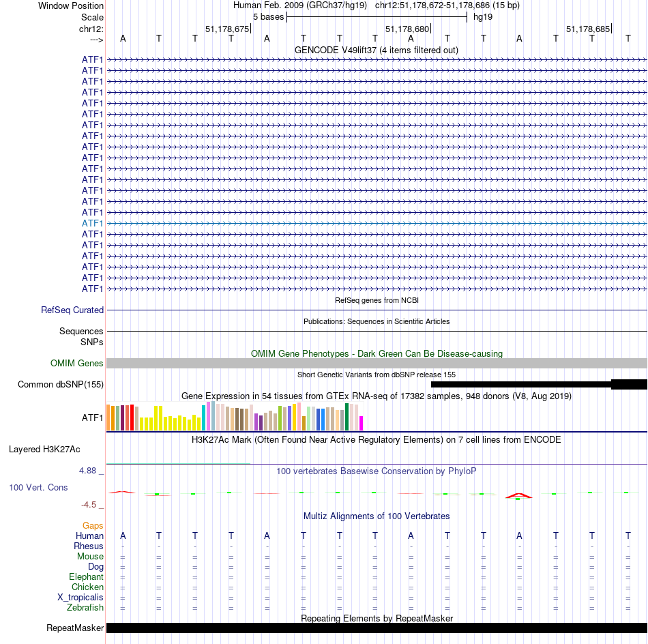Click the 100 Vert. Cons track label

click(38, 487)
